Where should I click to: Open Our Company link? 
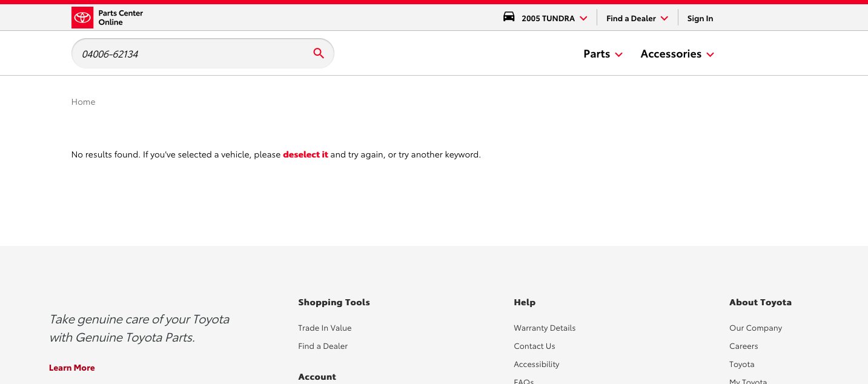tap(755, 328)
